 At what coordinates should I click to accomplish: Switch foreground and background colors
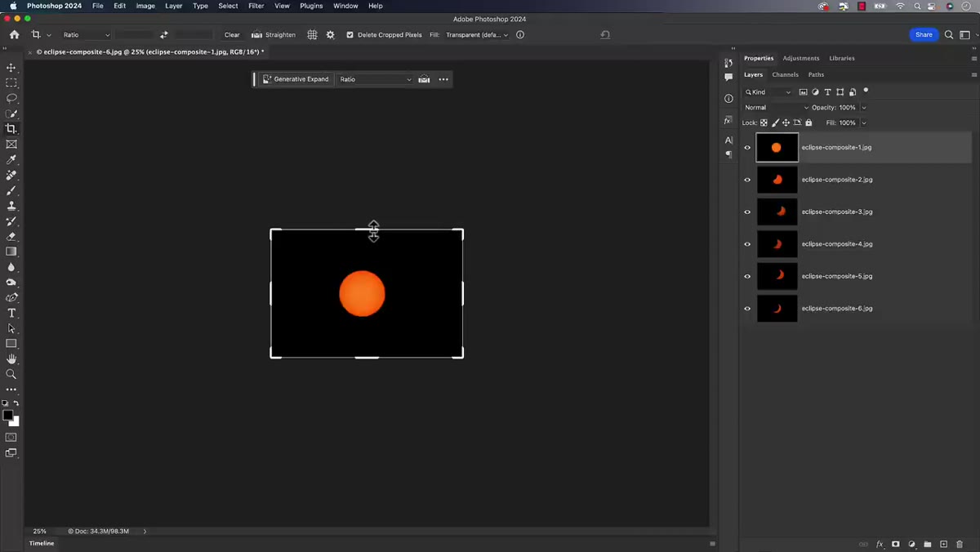click(16, 403)
